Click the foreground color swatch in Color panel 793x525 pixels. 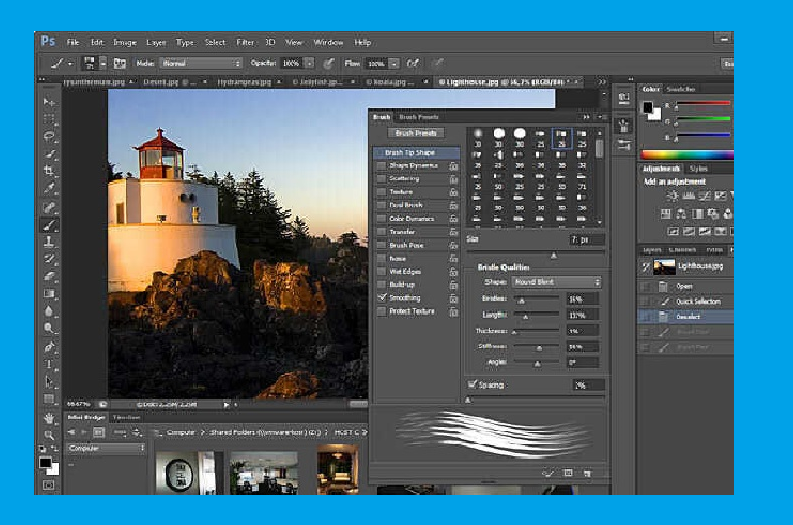click(x=648, y=107)
